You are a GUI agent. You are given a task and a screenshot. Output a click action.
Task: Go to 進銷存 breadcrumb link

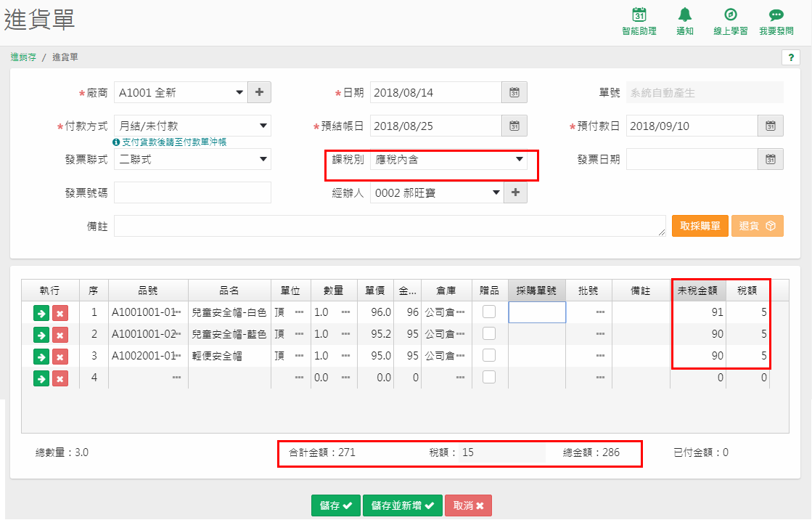23,57
